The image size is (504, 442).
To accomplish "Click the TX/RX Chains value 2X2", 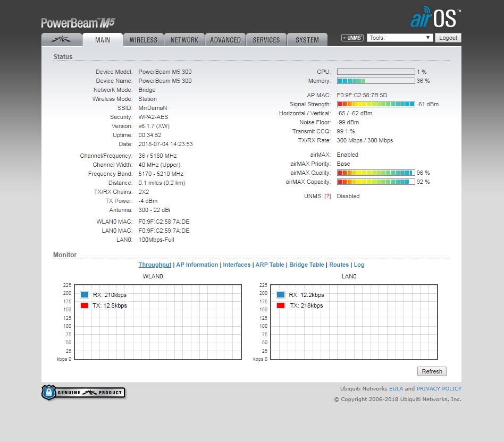I will tap(144, 192).
